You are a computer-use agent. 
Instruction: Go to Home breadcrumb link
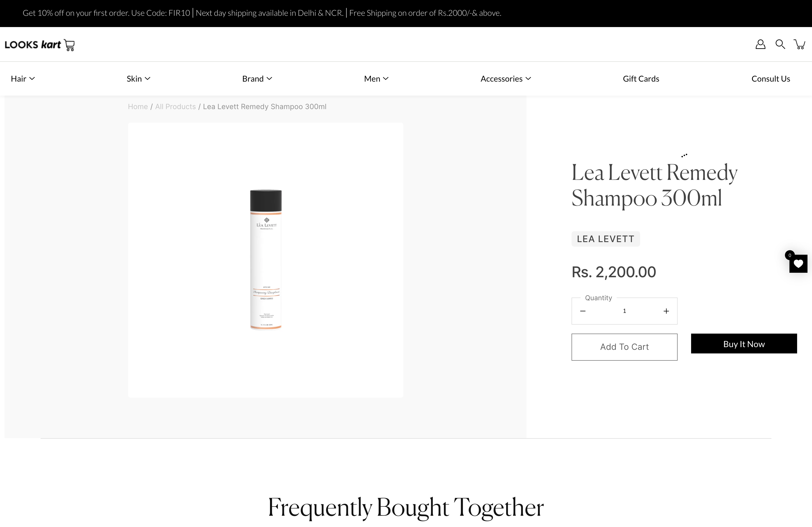(138, 107)
